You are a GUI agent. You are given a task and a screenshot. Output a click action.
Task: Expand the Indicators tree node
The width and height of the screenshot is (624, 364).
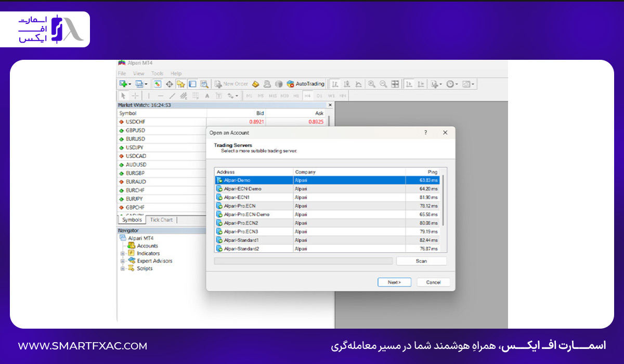click(123, 253)
